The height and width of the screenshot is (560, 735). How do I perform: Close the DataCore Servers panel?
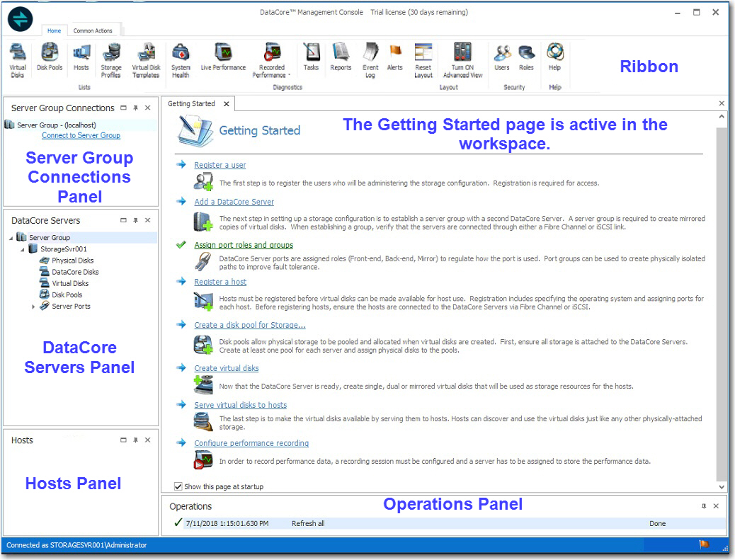tap(148, 220)
